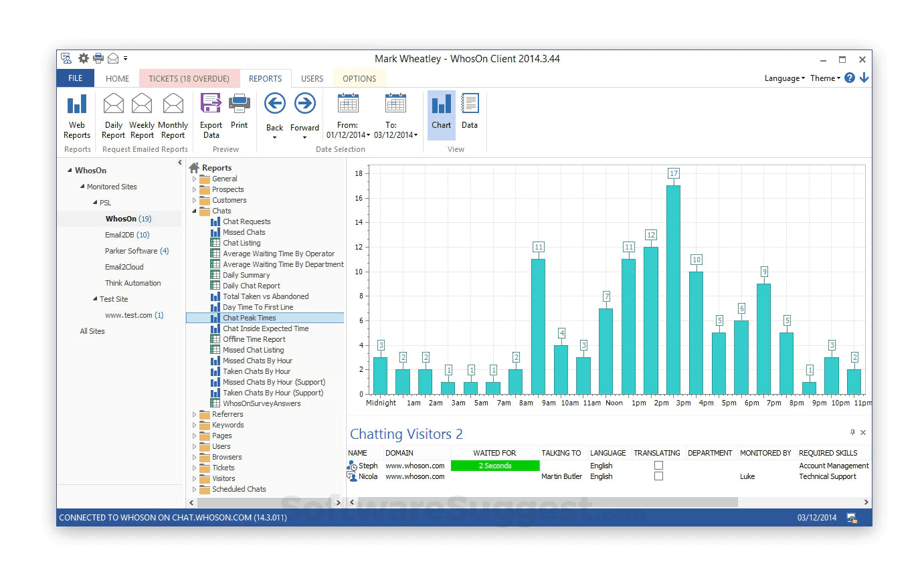Open the Tickets (18 Overdue) tab

point(189,78)
